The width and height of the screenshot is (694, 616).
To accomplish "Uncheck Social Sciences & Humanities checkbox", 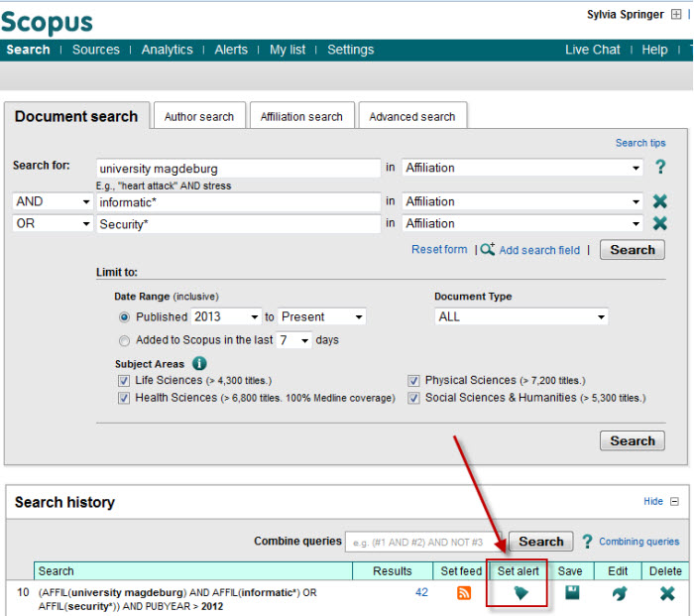I will coord(413,398).
